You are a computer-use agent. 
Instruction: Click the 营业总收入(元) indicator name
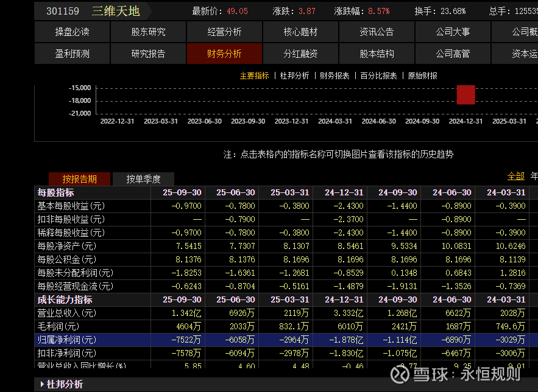pyautogui.click(x=67, y=313)
